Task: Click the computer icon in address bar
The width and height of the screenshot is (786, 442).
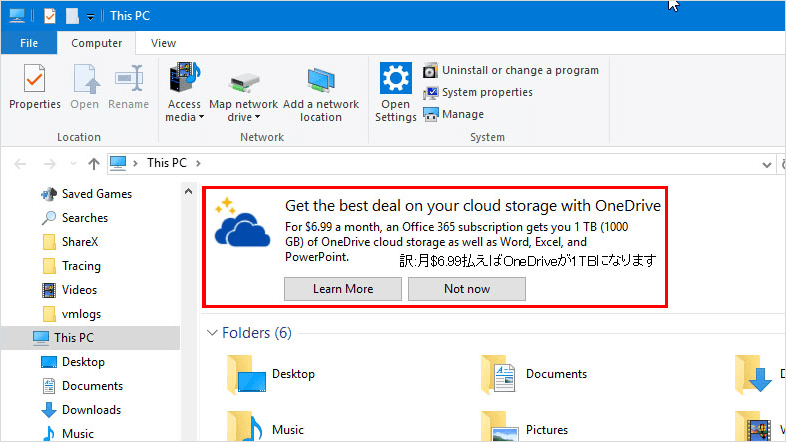Action: 118,163
